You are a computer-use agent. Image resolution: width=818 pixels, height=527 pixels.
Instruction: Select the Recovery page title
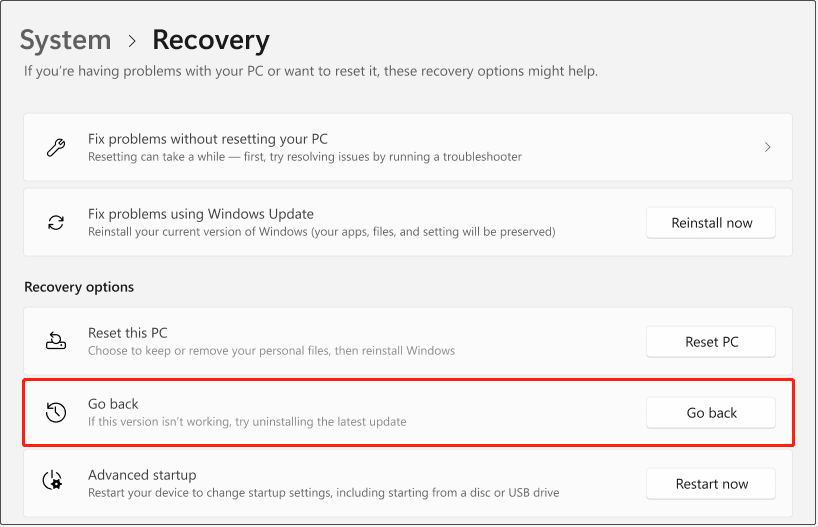point(210,41)
